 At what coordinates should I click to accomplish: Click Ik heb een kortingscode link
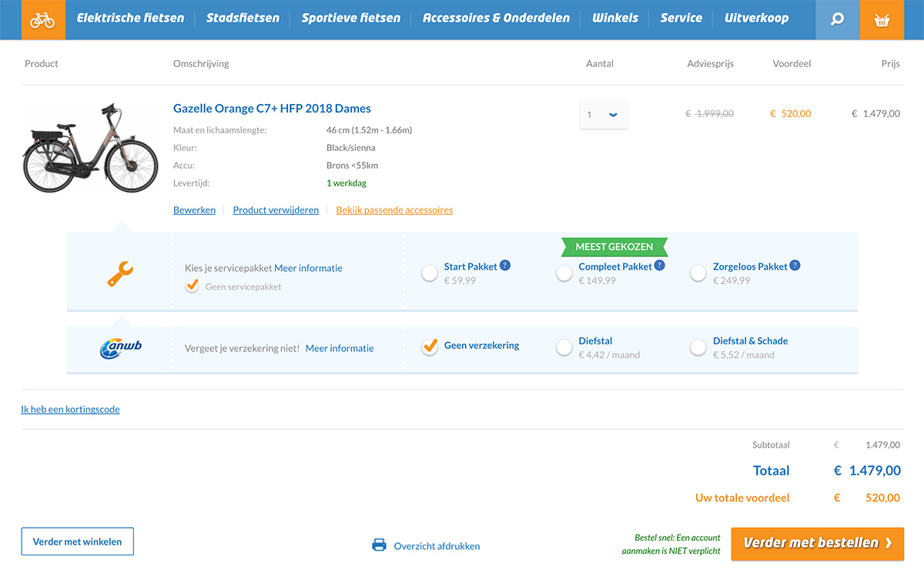(x=70, y=409)
